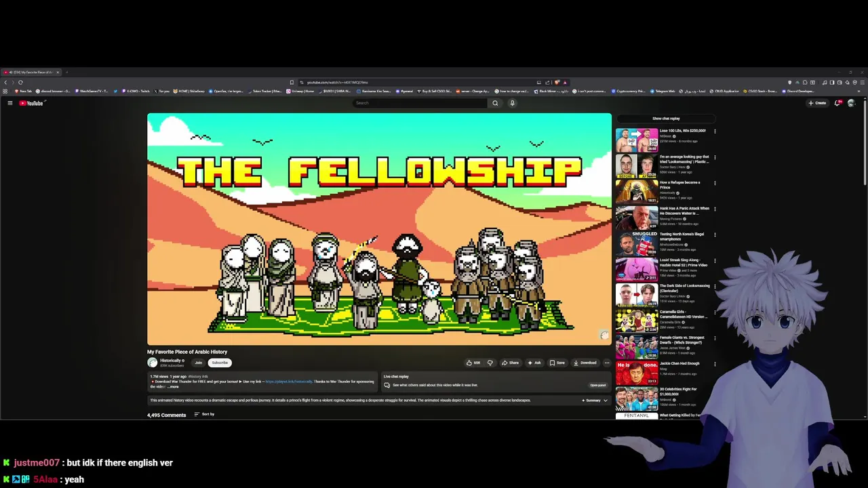Screen dimensions: 868x488
Task: Use the page vertical scrollbar
Action: 865,142
